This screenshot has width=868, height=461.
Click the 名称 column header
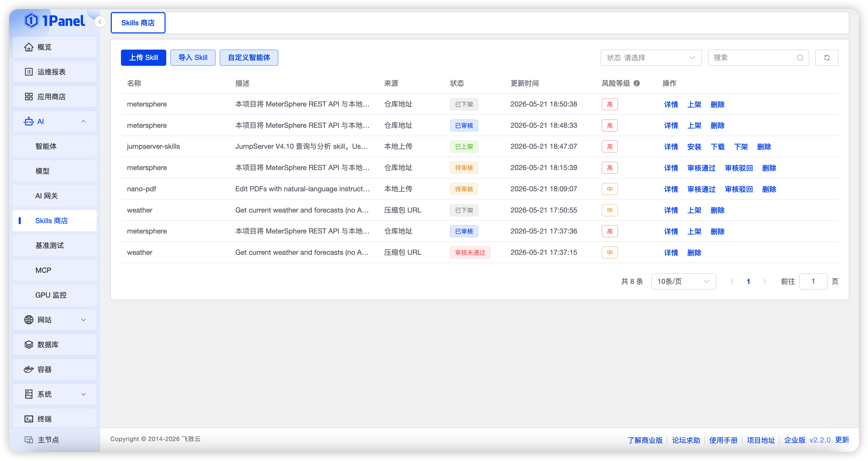pos(134,83)
